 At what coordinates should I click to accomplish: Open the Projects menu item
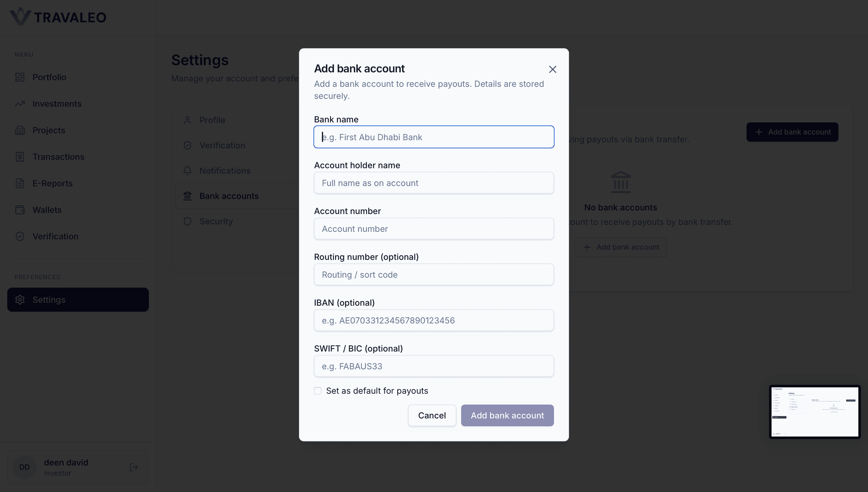point(78,130)
